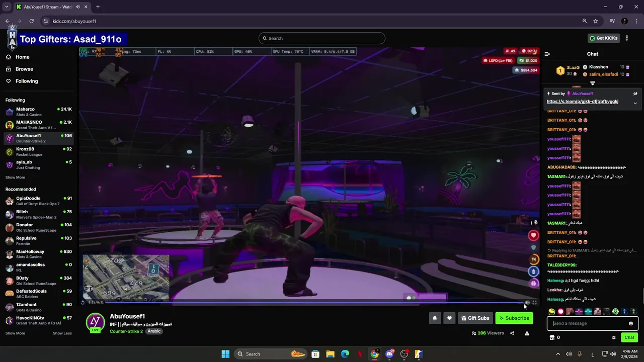Screen dimensions: 644x362
Task: Open chat settings gear
Action: point(614,337)
